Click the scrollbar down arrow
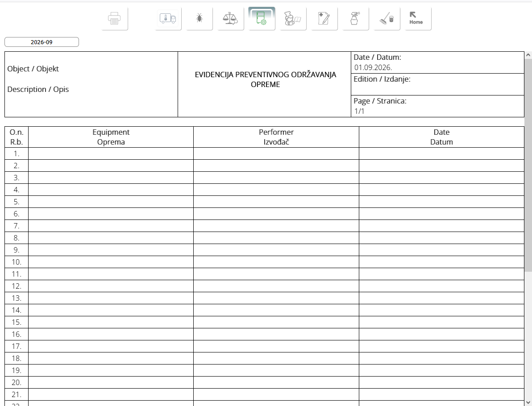This screenshot has height=406, width=532. pos(528,402)
